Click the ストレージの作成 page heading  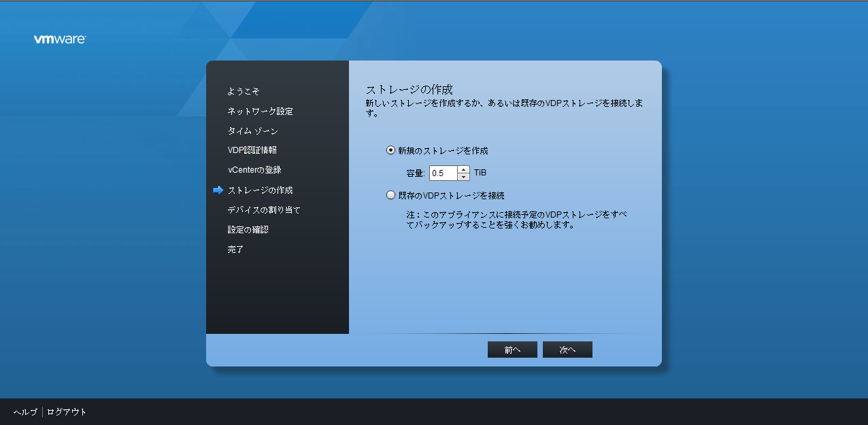click(410, 89)
